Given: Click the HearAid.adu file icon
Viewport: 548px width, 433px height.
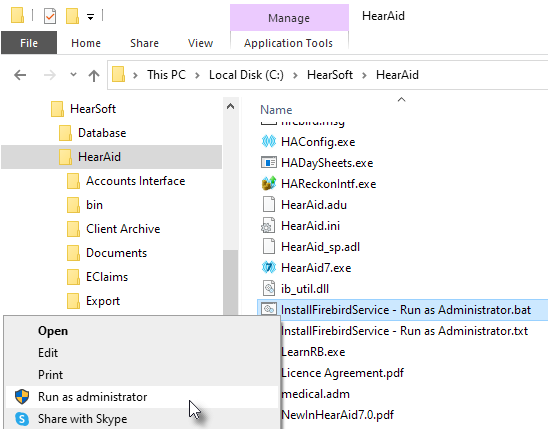Looking at the screenshot, I should pos(269,204).
